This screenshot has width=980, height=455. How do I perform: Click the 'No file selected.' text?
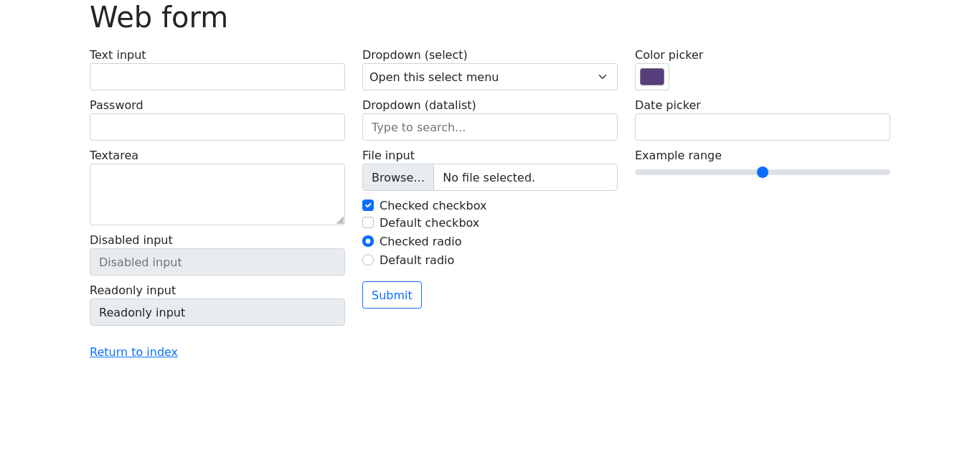[489, 177]
